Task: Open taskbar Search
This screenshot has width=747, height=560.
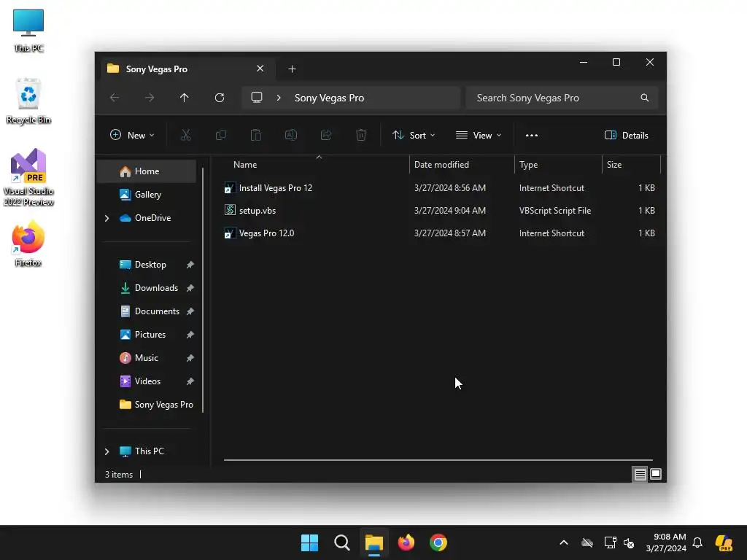Action: pyautogui.click(x=342, y=542)
